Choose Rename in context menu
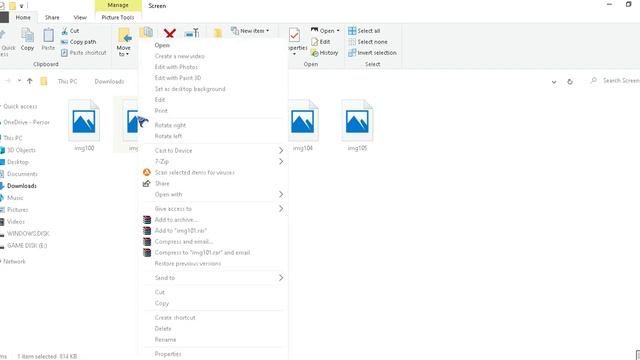640x360 pixels. 165,340
